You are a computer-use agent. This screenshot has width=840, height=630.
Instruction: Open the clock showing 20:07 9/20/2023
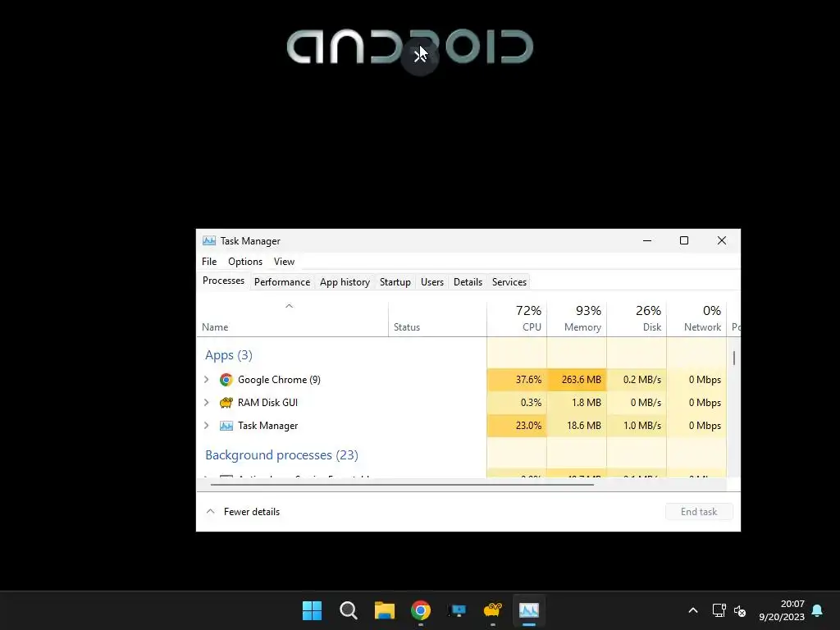pyautogui.click(x=782, y=610)
